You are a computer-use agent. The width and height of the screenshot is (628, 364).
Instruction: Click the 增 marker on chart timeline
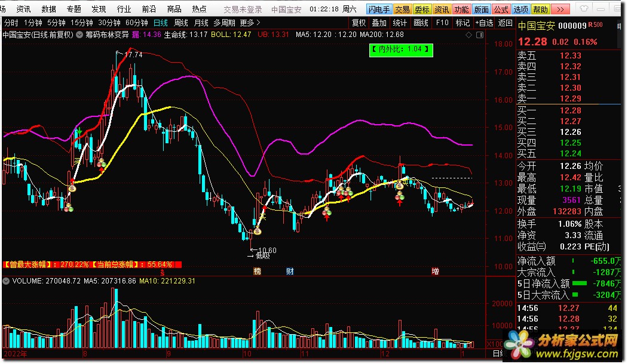[435, 272]
